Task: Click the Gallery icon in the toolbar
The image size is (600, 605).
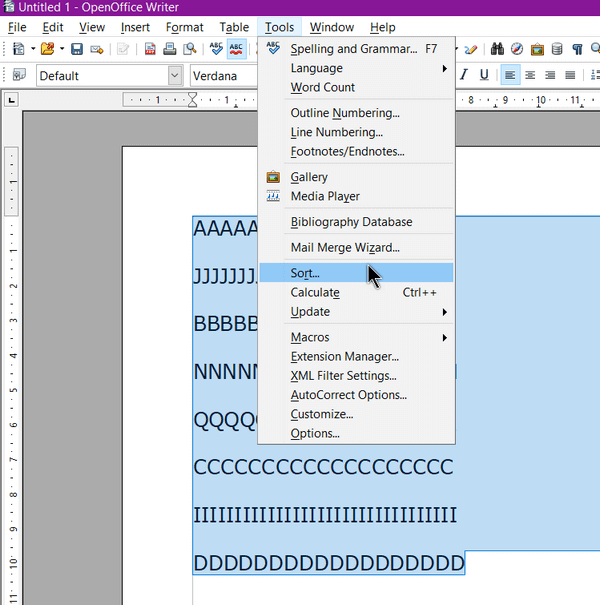Action: click(x=537, y=49)
